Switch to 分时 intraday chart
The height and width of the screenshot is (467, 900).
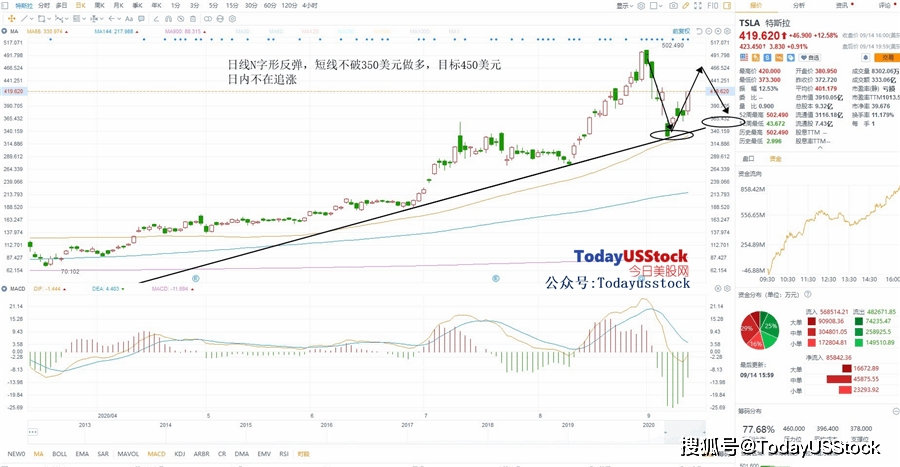pyautogui.click(x=44, y=6)
